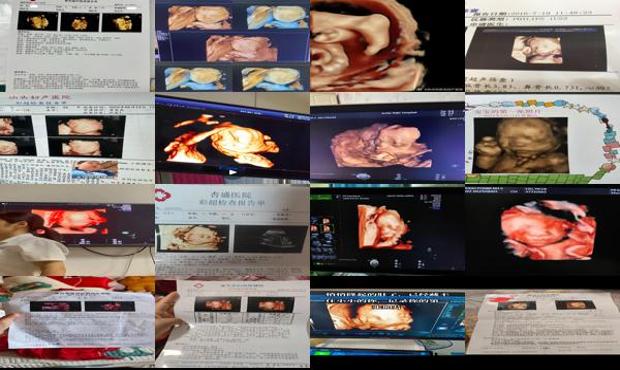Viewport: 620px width, 370px height.
Task: Open the report with three small orange scans
Action: [x=77, y=46]
